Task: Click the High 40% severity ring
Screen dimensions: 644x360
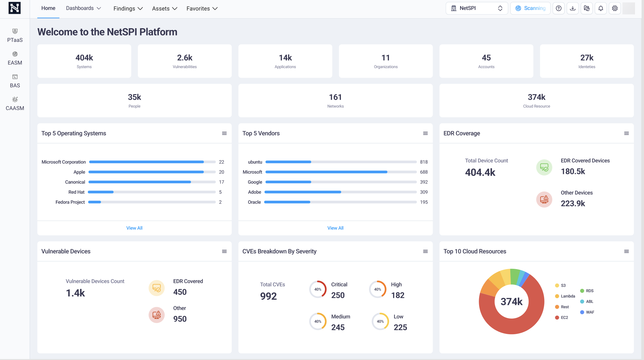Action: 378,289
